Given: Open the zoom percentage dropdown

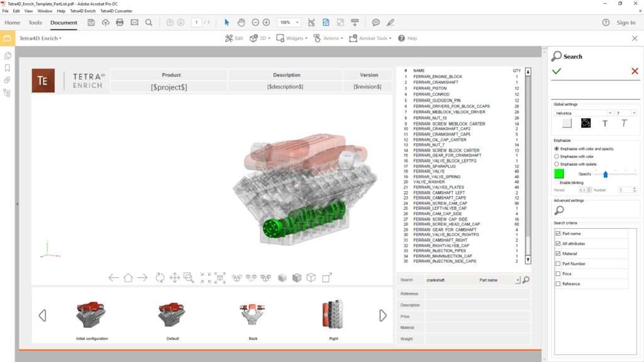Looking at the screenshot, I should click(297, 23).
